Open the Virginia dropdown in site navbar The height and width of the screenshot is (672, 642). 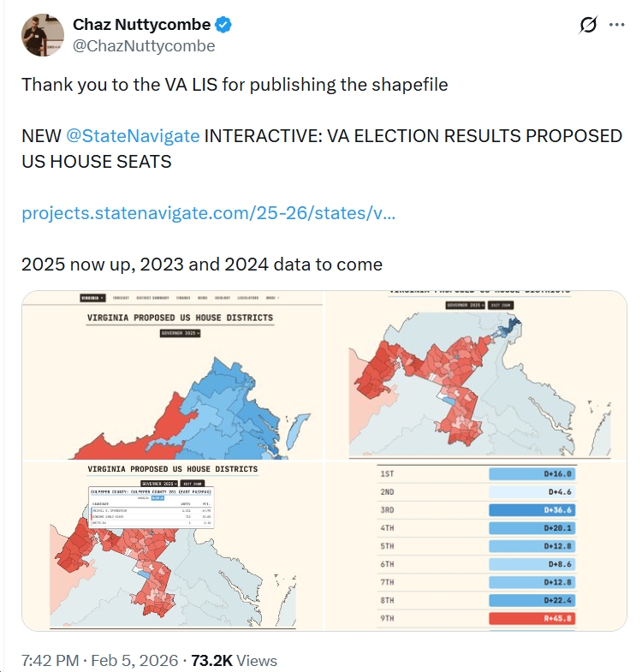pos(92,298)
